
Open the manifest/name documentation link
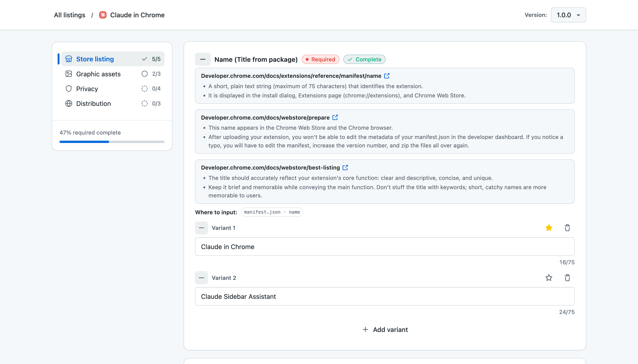coord(291,76)
